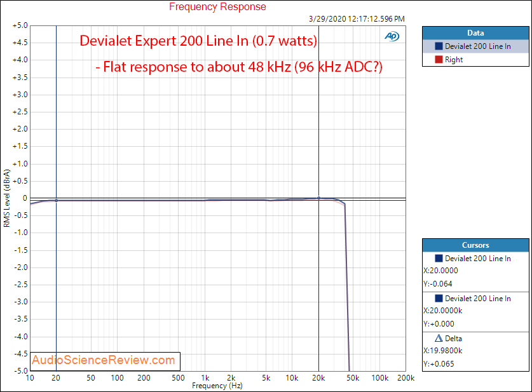Click the 200k x-axis tick label
This screenshot has height=392, width=532.
[x=406, y=378]
